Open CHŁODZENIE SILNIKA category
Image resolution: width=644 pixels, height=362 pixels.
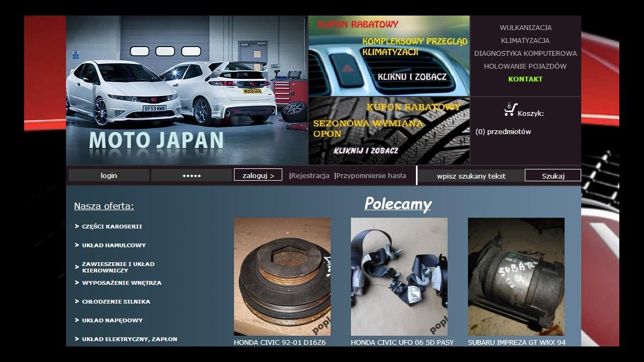(116, 301)
